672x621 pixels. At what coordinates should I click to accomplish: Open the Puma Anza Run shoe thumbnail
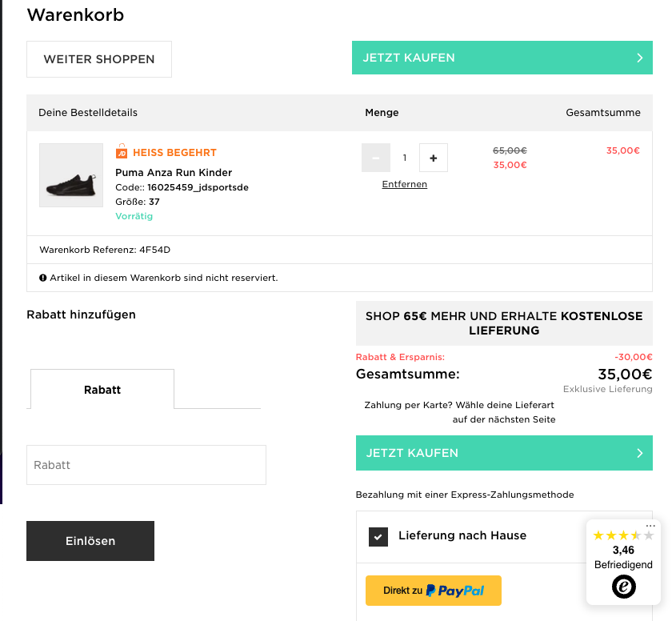pyautogui.click(x=71, y=175)
